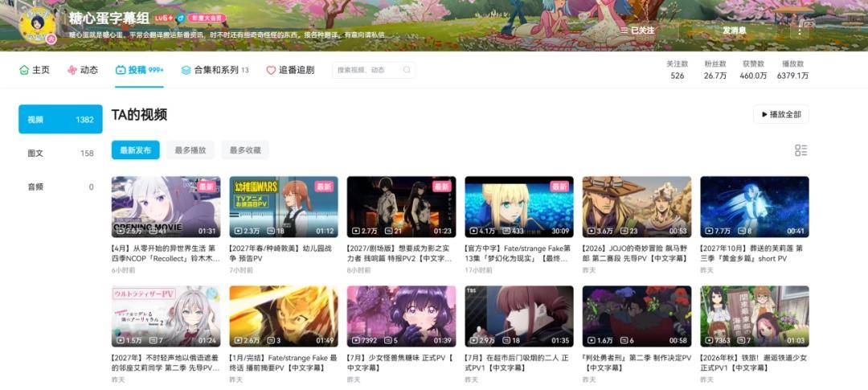
Task: Open the 判处勇者刑 00:58 thumbnail
Action: click(x=637, y=316)
